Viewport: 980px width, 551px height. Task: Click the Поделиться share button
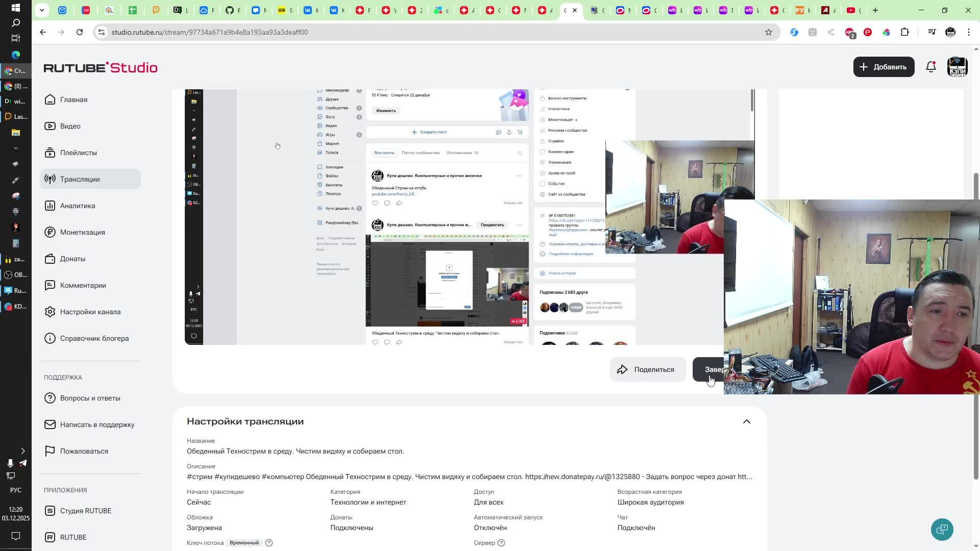tap(647, 369)
